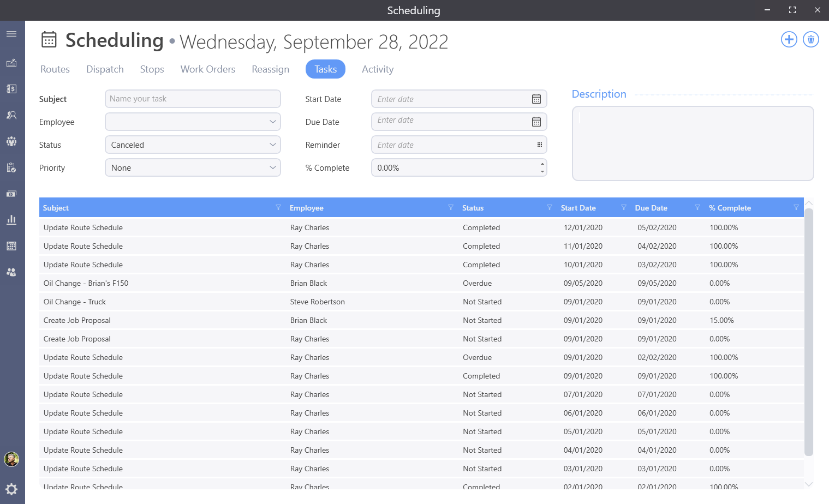This screenshot has height=504, width=829.
Task: Click the add new task plus icon
Action: tap(789, 39)
